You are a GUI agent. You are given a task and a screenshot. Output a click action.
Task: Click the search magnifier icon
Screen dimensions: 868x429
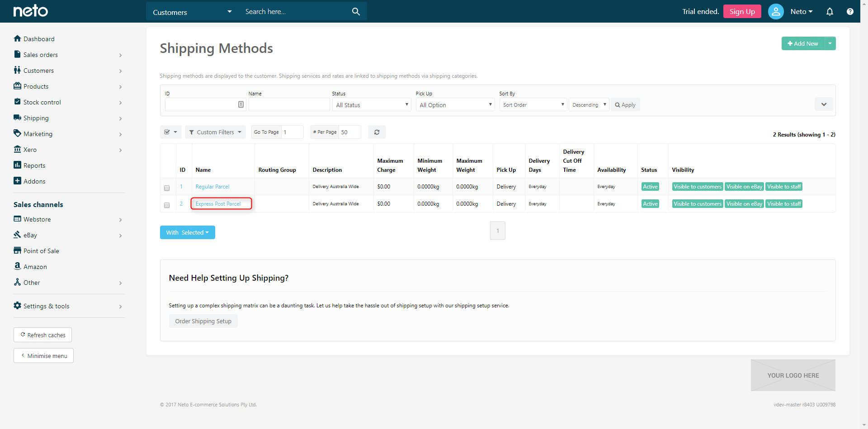pyautogui.click(x=356, y=12)
